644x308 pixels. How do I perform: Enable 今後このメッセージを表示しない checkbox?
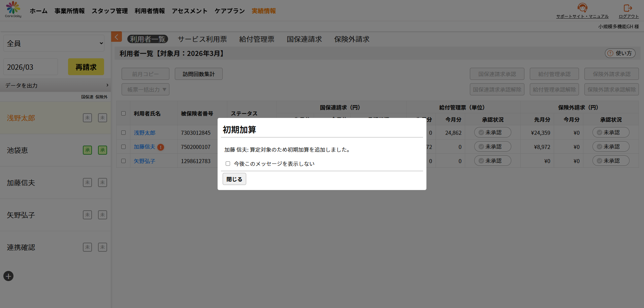[x=228, y=164]
